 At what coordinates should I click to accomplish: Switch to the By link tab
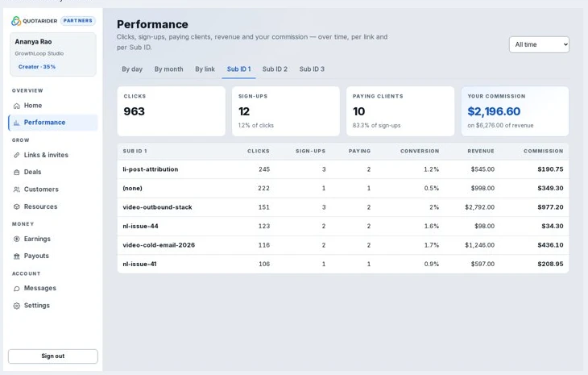(205, 69)
